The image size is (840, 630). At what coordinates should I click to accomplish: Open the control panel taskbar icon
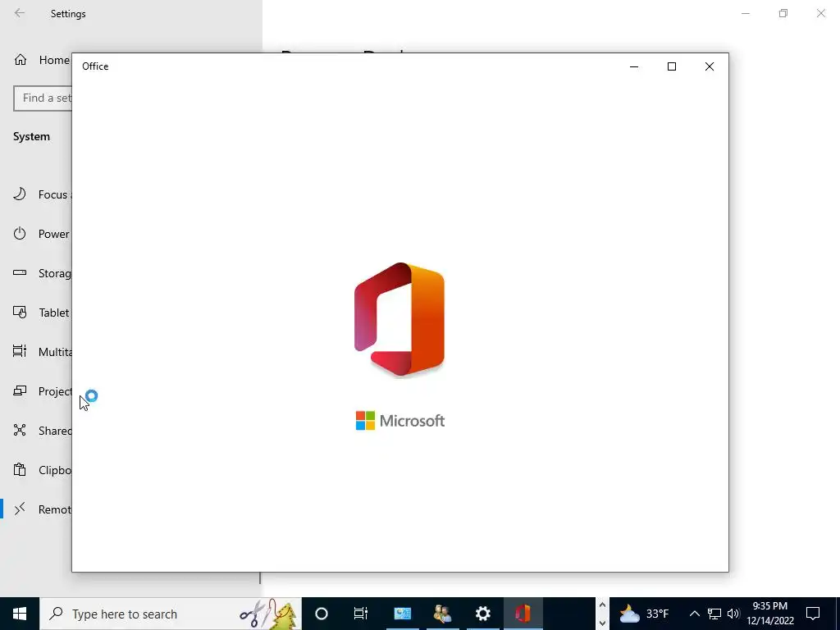[402, 614]
